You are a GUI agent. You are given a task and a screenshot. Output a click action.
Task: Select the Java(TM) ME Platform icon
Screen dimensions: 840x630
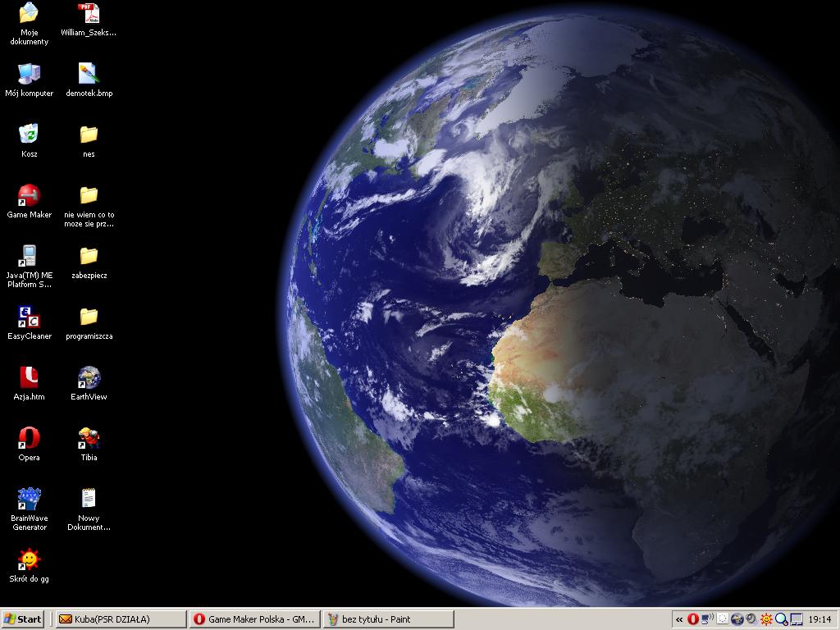click(29, 258)
